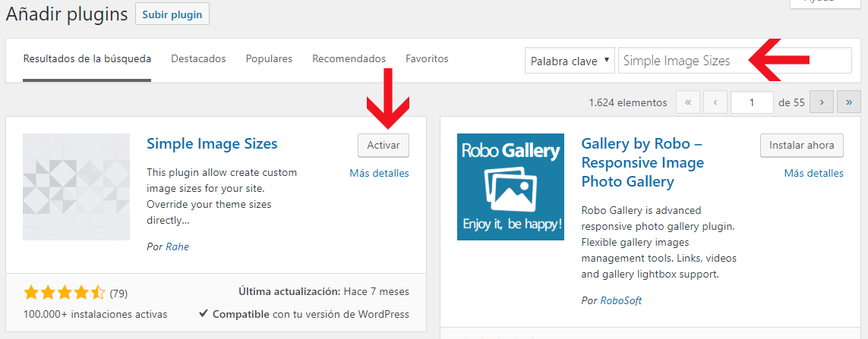Screen dimensions: 868x339
Task: Focus the plugin search field
Action: coord(735,61)
